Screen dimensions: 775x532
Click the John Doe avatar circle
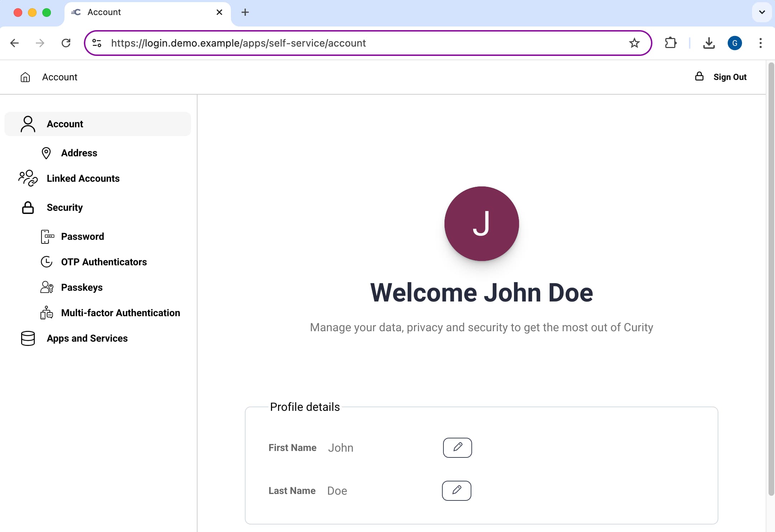481,223
